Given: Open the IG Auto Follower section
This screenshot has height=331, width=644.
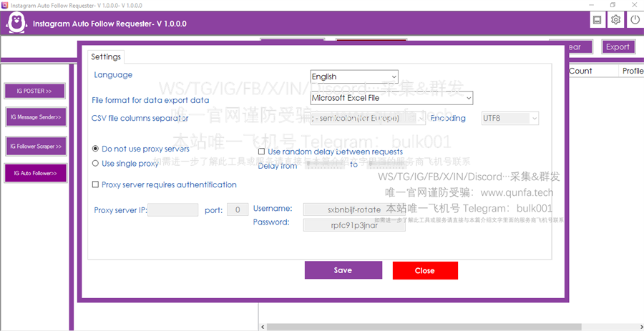Looking at the screenshot, I should (x=35, y=173).
